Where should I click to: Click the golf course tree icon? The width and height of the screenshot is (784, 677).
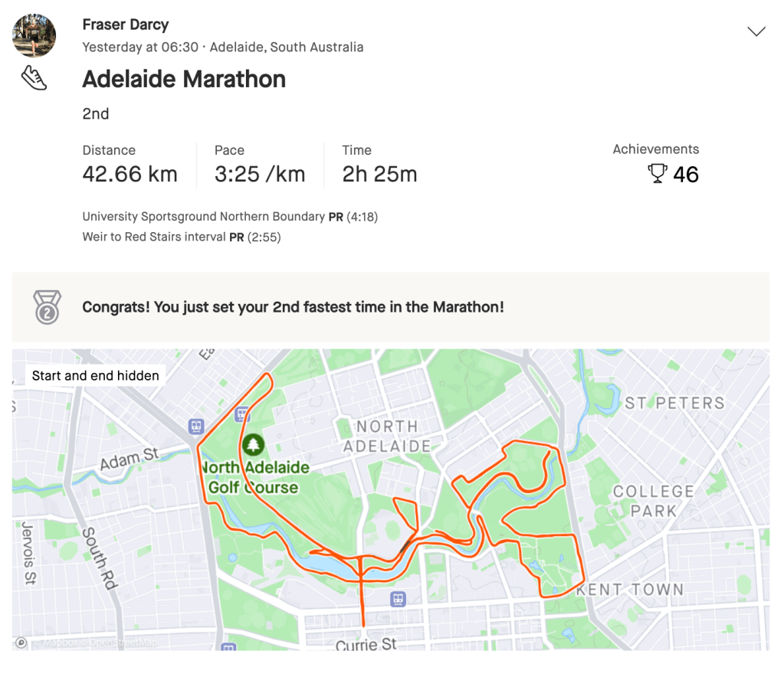click(x=252, y=444)
